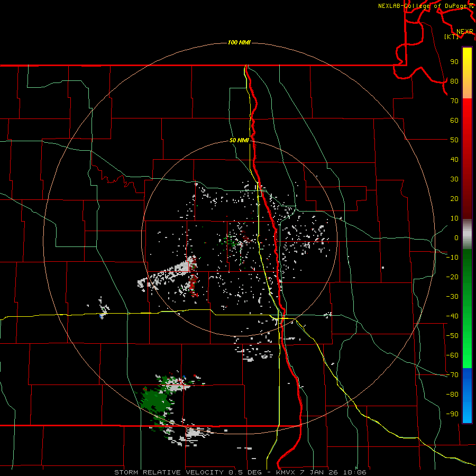Viewport: 476px width, 476px height.
Task: Click the -10 value on velocity scale
Action: point(452,258)
